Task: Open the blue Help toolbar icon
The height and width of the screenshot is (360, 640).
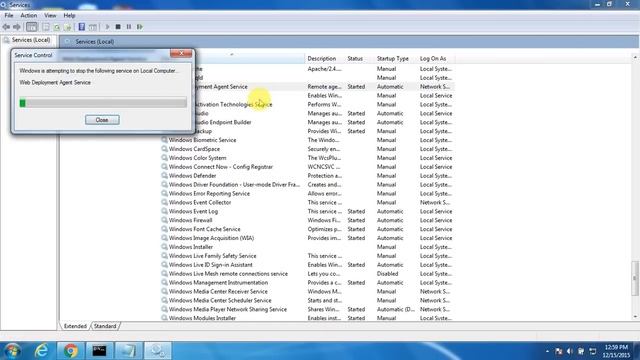Action: tap(82, 27)
